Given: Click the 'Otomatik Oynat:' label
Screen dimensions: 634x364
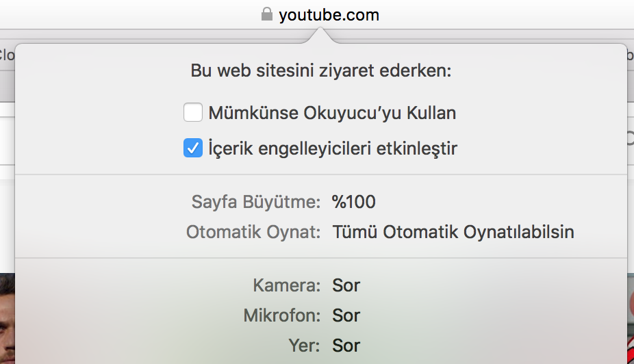Looking at the screenshot, I should click(253, 232).
